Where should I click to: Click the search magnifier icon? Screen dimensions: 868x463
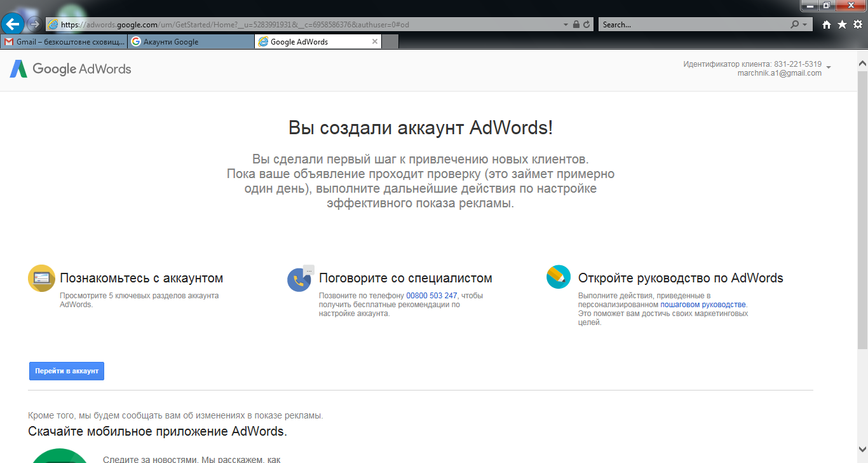point(795,25)
